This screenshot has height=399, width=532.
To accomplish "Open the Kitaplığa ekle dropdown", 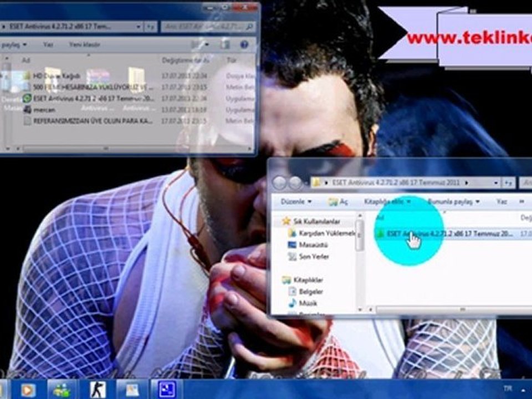I will pos(387,202).
